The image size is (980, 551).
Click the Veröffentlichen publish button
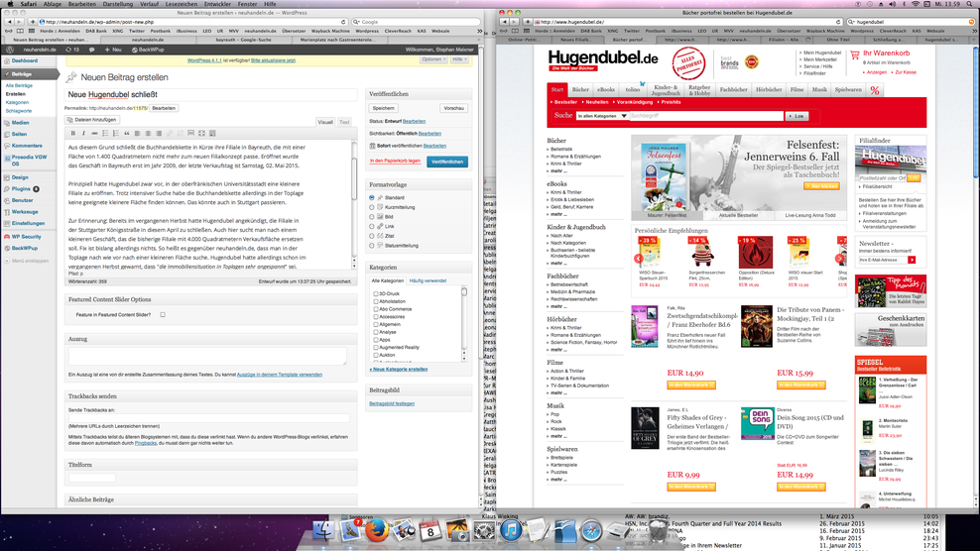pos(447,162)
